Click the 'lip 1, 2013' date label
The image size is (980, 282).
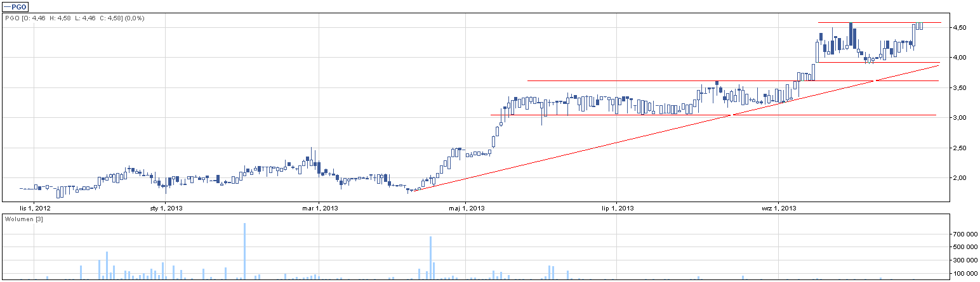tap(618, 208)
